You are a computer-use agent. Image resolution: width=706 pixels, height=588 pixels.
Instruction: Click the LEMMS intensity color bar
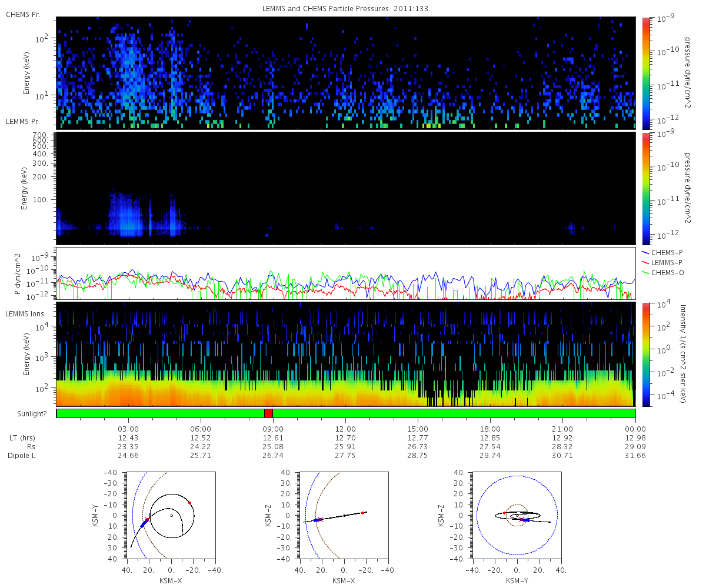646,354
